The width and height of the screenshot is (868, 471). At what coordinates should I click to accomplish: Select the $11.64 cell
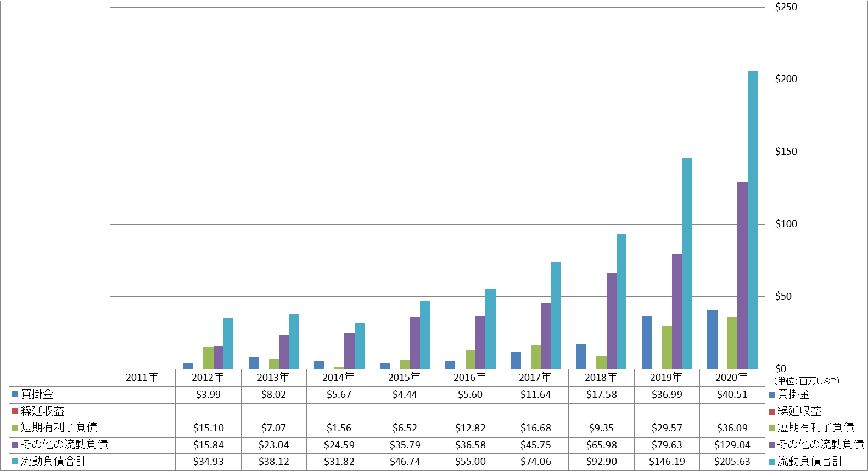[x=535, y=394]
